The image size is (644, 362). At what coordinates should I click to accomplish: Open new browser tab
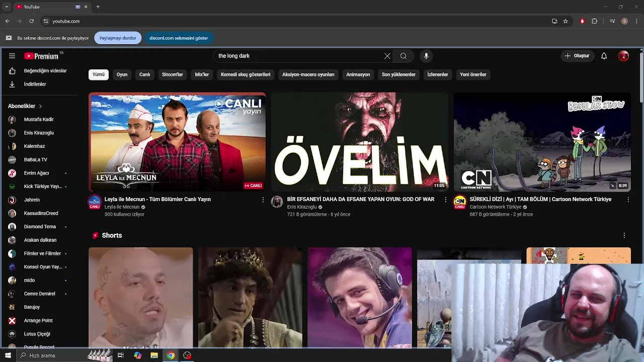[98, 7]
